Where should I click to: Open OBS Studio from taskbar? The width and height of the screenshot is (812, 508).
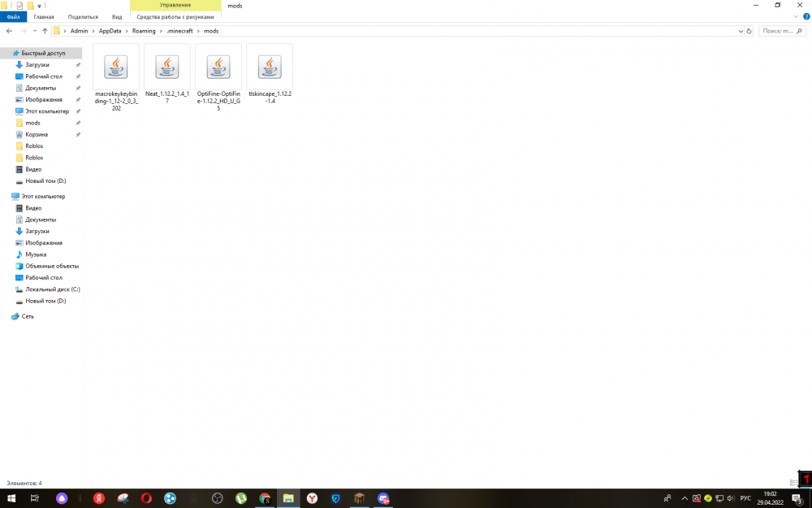pyautogui.click(x=218, y=498)
